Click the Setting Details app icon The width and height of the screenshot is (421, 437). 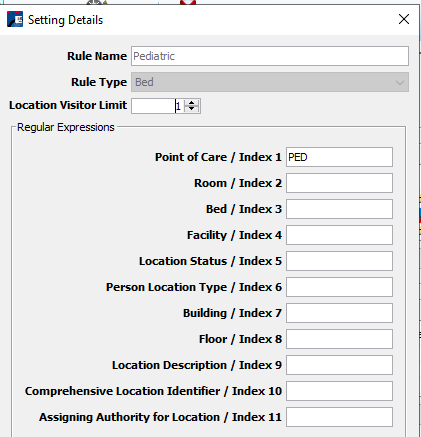(x=15, y=19)
